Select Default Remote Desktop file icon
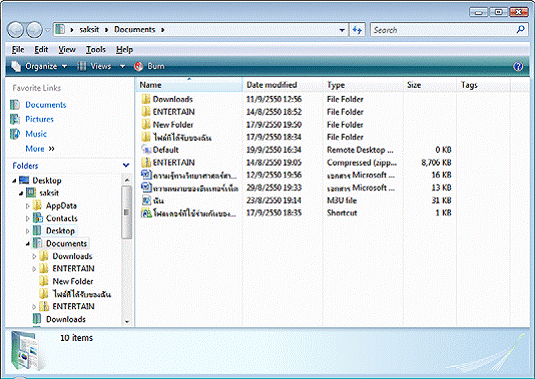This screenshot has width=535, height=379. tap(146, 150)
